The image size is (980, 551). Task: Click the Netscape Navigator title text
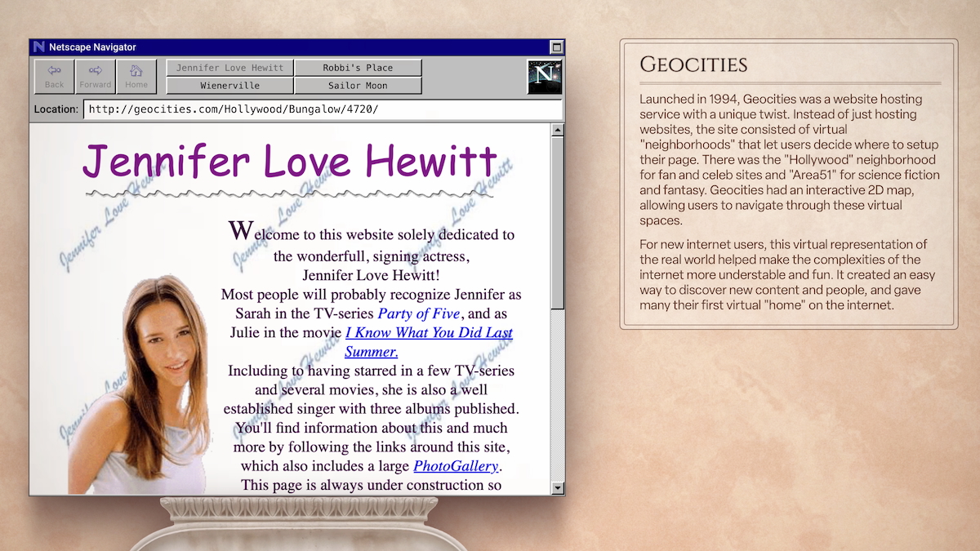[92, 47]
